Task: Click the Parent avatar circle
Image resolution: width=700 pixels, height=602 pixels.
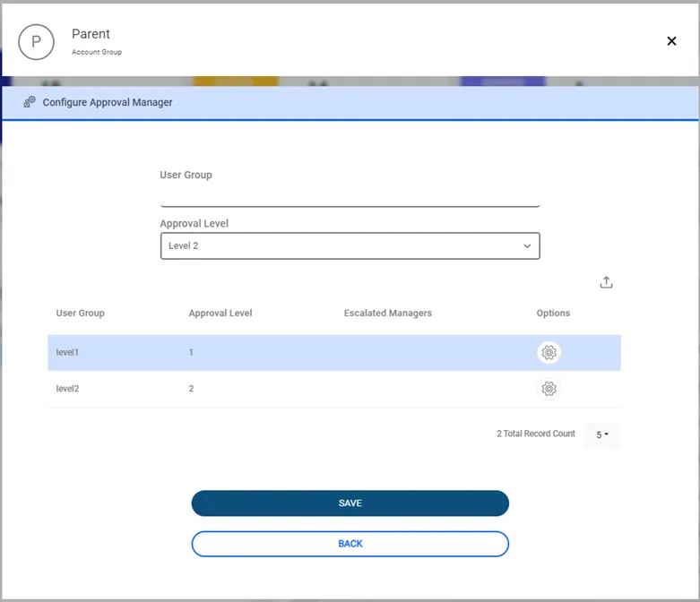Action: pos(36,42)
